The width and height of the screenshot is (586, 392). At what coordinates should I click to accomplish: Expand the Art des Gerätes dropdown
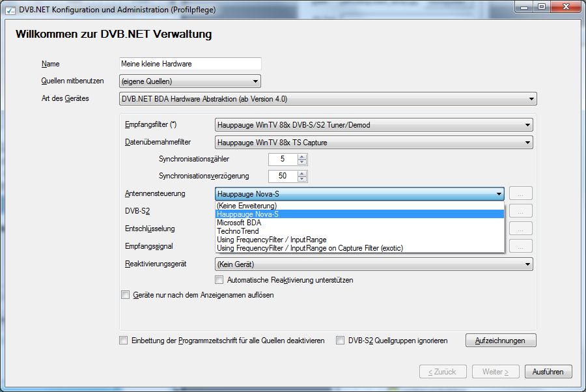(328, 99)
